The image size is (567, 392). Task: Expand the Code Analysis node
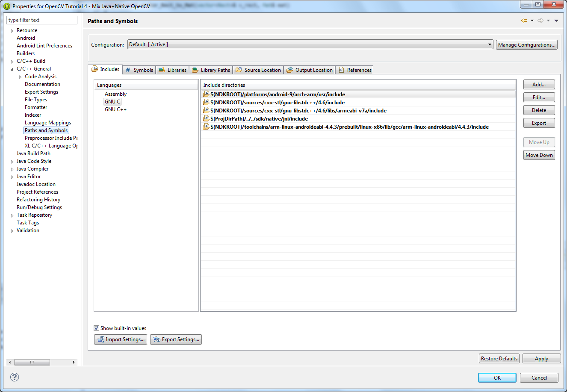click(20, 77)
